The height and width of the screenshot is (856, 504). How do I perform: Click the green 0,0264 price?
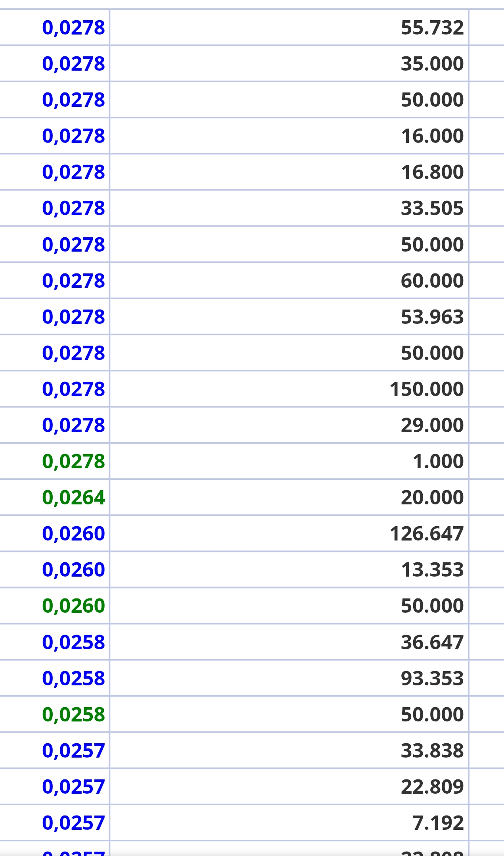(x=73, y=498)
